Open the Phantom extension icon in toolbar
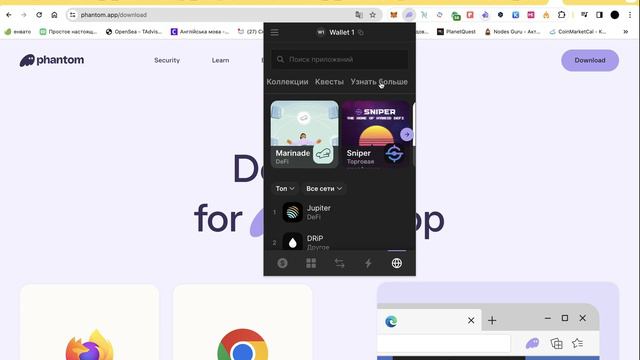The width and height of the screenshot is (640, 360). 409,15
